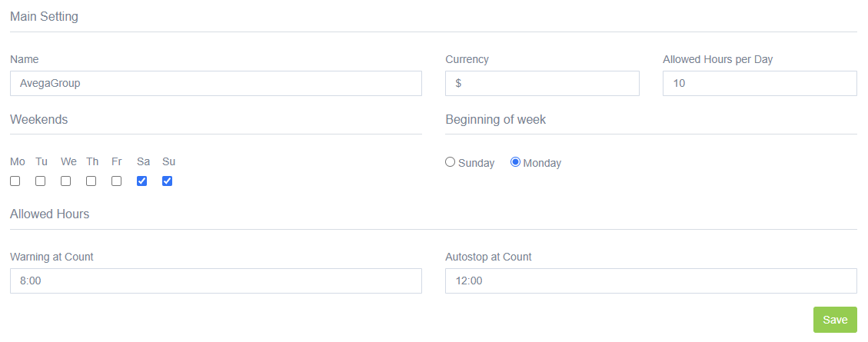This screenshot has height=342, width=868.
Task: Choose the Monday beginning of week radio
Action: [x=516, y=162]
